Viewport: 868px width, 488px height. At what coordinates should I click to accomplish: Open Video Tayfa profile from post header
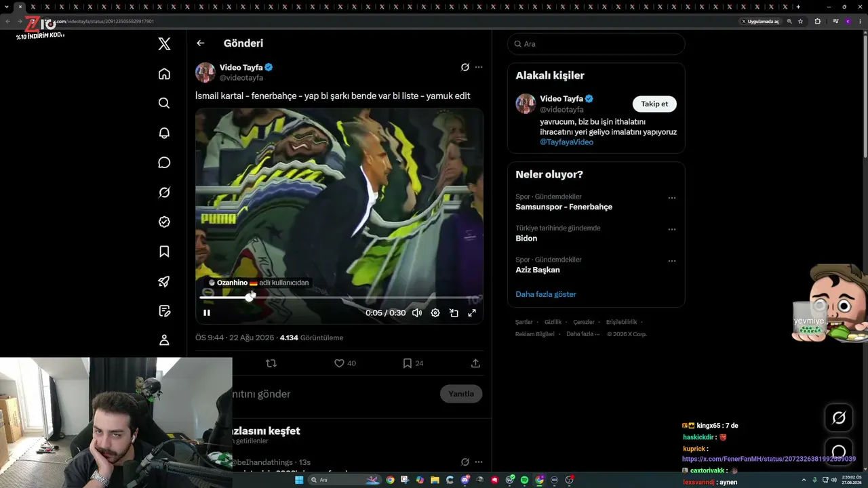[241, 67]
